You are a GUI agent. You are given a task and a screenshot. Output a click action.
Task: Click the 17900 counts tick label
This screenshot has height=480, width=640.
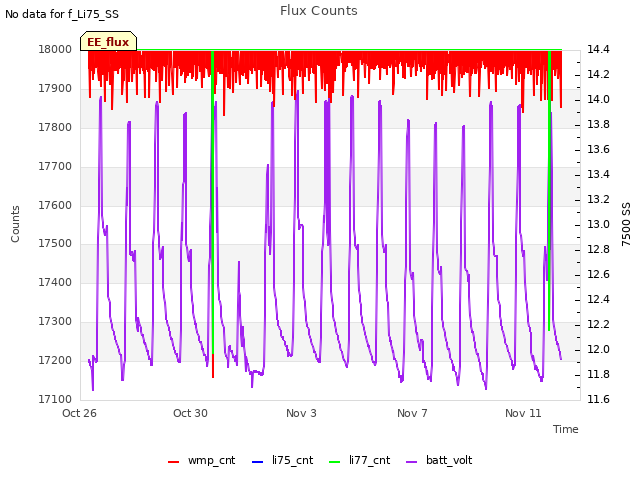(x=55, y=89)
